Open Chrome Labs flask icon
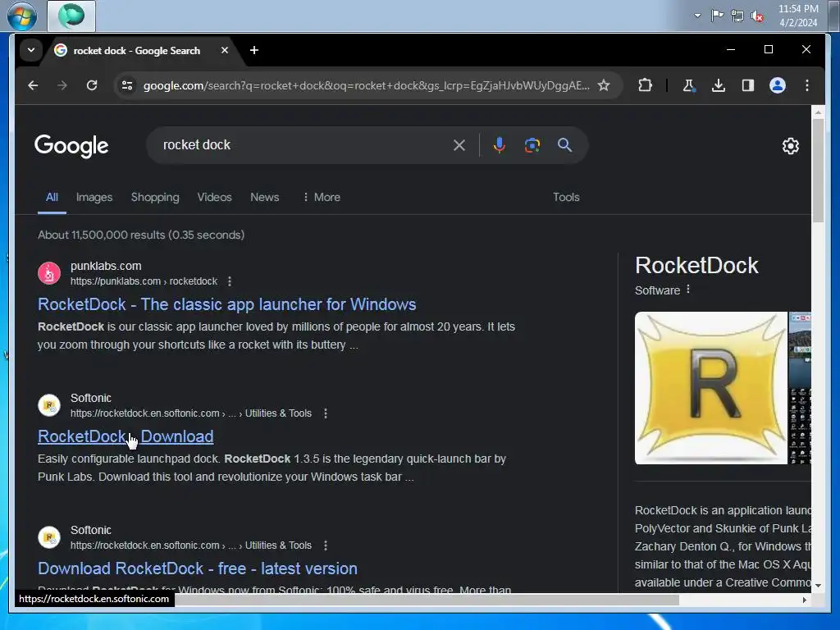The height and width of the screenshot is (630, 840). click(689, 85)
